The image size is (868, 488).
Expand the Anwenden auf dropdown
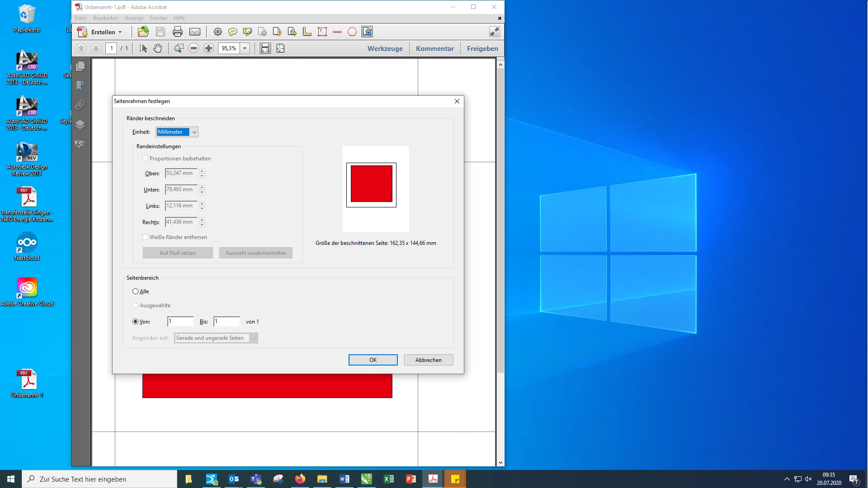(254, 338)
